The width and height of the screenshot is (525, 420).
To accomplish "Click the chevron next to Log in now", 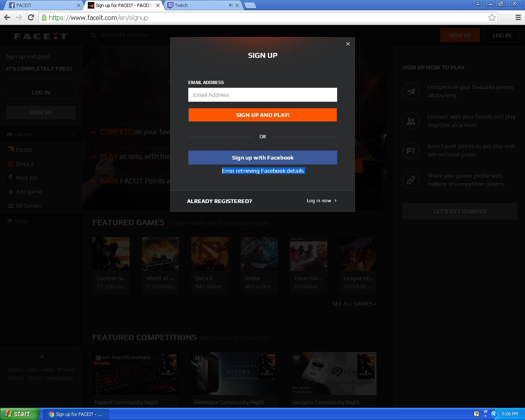I will (336, 201).
